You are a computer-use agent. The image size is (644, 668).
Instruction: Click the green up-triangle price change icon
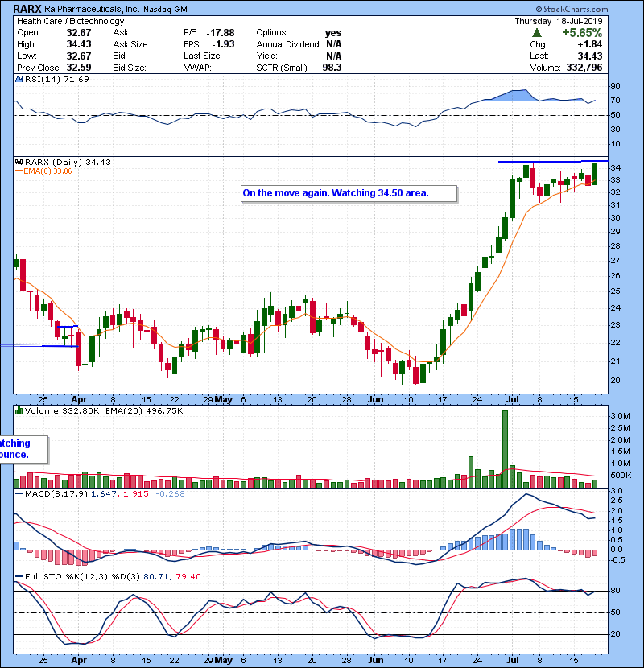coord(537,33)
